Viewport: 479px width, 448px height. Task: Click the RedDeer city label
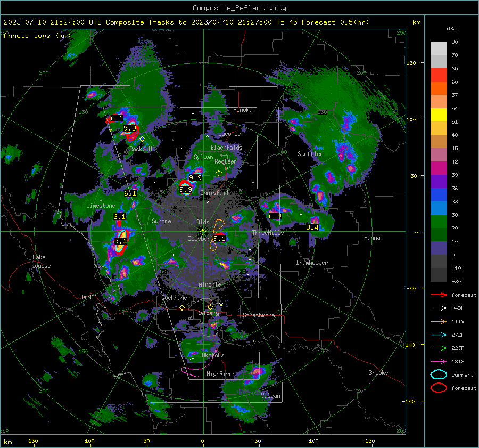(226, 161)
